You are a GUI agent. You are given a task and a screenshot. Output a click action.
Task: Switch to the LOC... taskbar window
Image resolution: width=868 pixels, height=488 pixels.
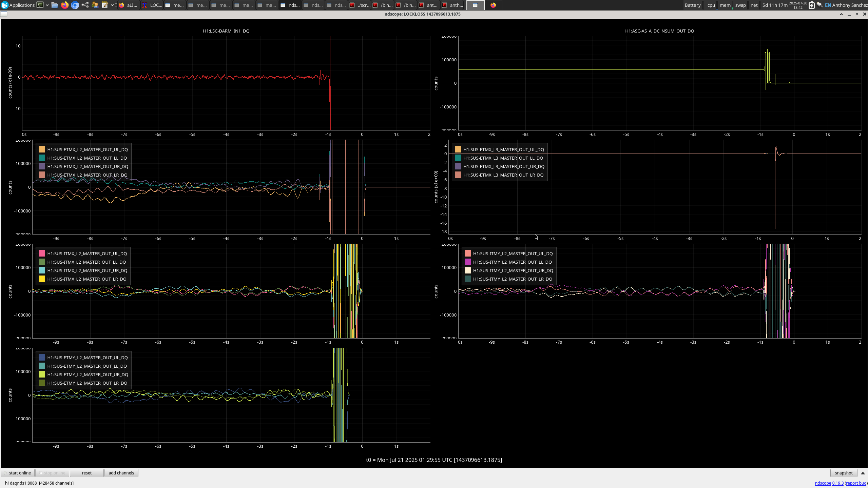(152, 5)
